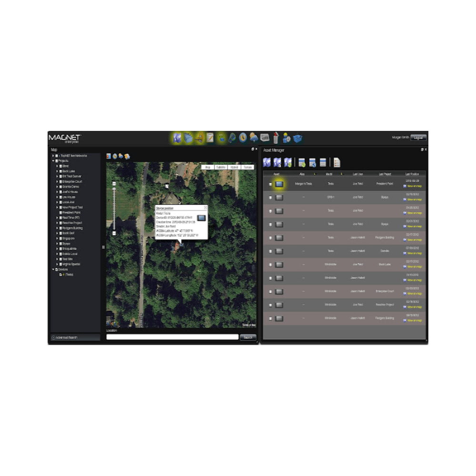Click the blue device marker on the map
This screenshot has height=476, width=476.
point(182,245)
